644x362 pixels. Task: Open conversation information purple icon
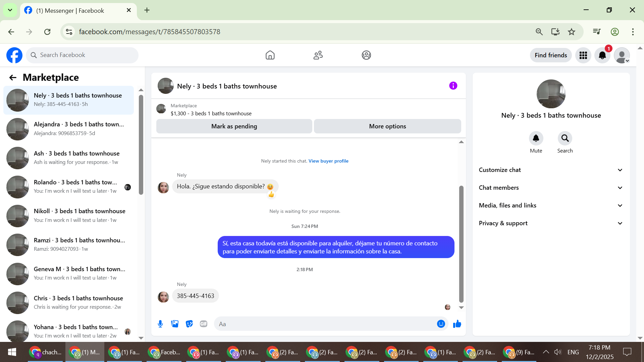pos(453,86)
